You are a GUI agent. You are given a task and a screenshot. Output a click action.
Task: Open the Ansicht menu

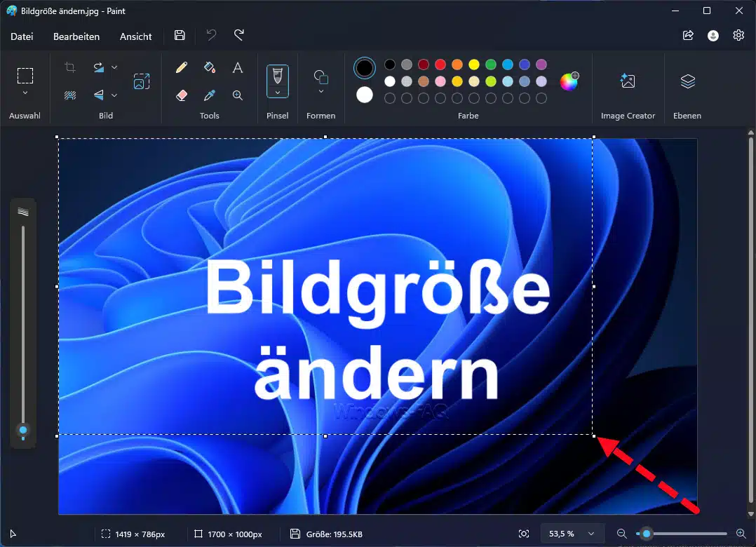(135, 36)
